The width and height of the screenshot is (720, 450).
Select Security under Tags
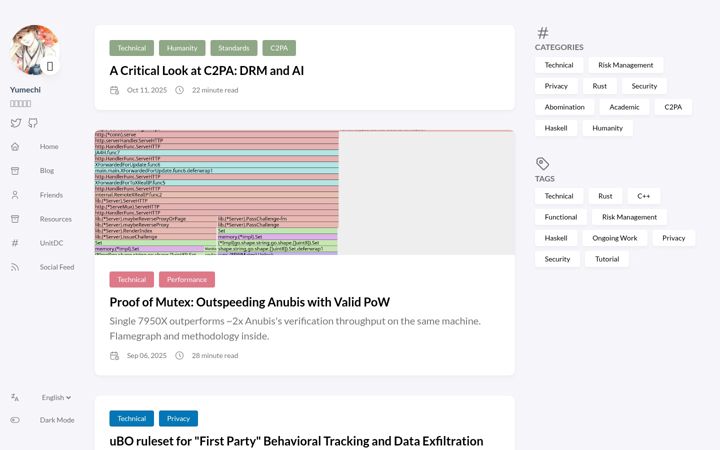[x=557, y=259]
